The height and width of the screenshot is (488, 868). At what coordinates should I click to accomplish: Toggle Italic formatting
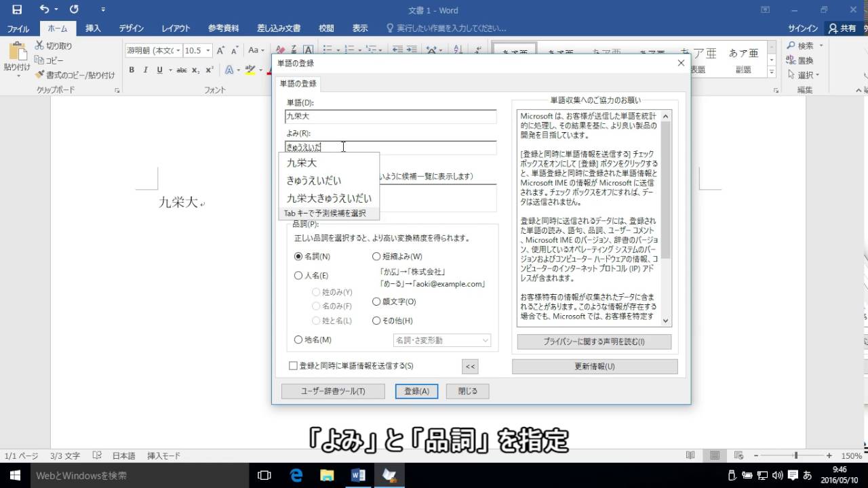(146, 70)
